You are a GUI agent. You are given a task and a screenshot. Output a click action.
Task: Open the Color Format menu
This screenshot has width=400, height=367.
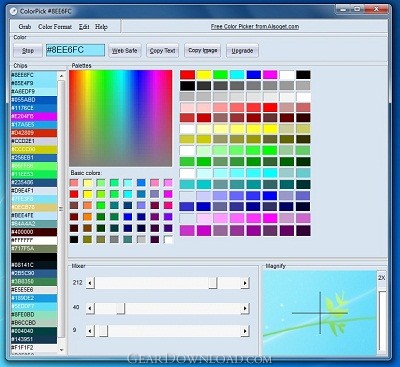55,27
